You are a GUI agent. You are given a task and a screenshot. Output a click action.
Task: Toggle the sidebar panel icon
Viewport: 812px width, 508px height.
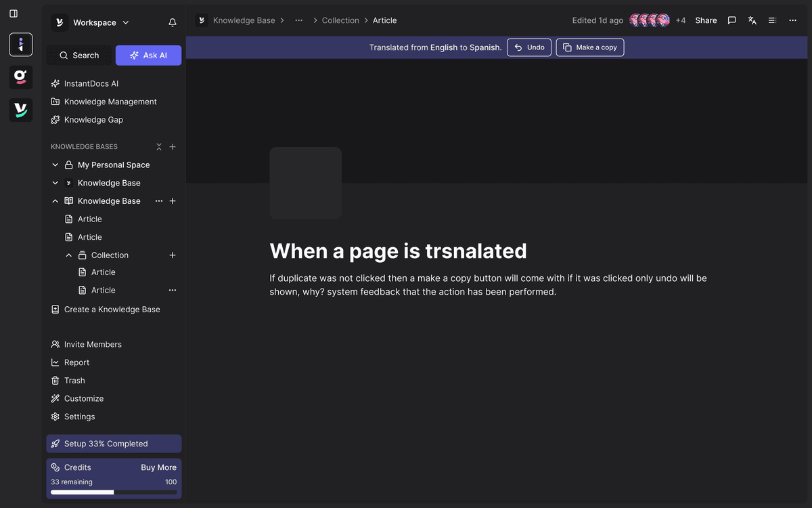pos(14,14)
